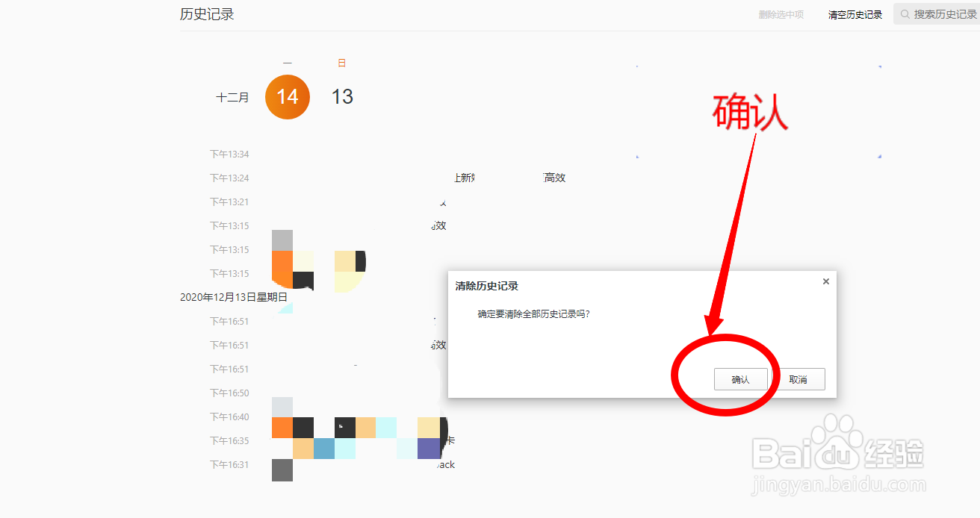The image size is (980, 518).
Task: Cancel the dialog with 取消 button
Action: tap(798, 379)
